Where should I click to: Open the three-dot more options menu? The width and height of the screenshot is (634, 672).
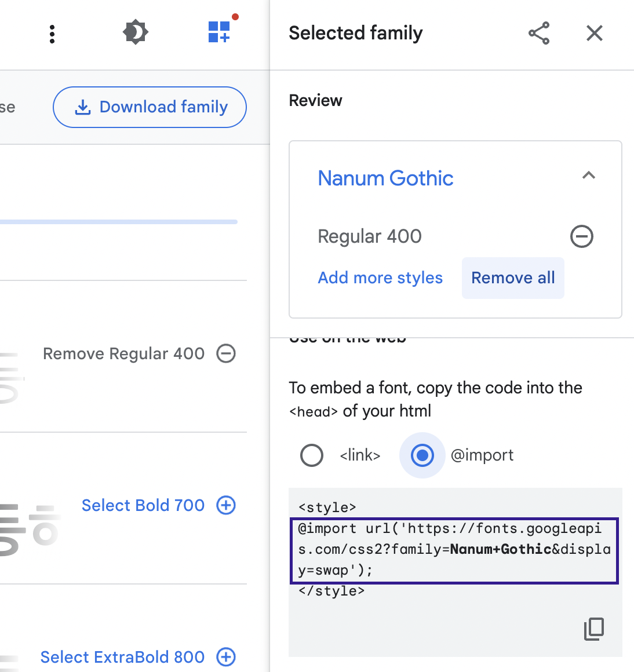point(52,34)
